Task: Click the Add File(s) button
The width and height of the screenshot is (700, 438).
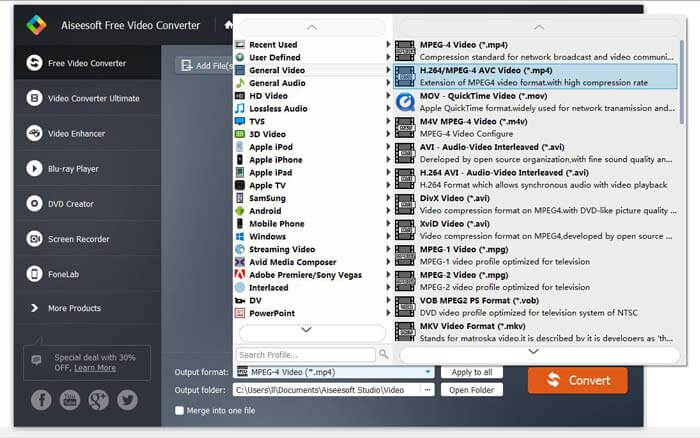Action: (205, 66)
